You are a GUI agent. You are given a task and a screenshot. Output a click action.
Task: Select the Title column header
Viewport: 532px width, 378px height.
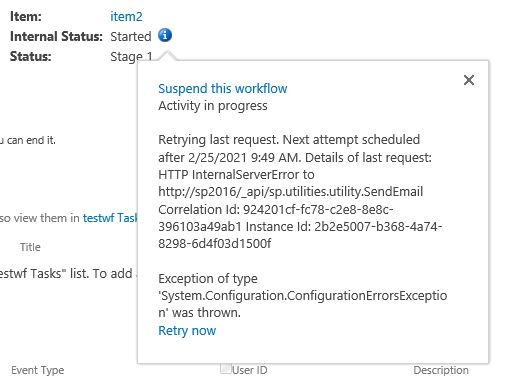point(30,247)
